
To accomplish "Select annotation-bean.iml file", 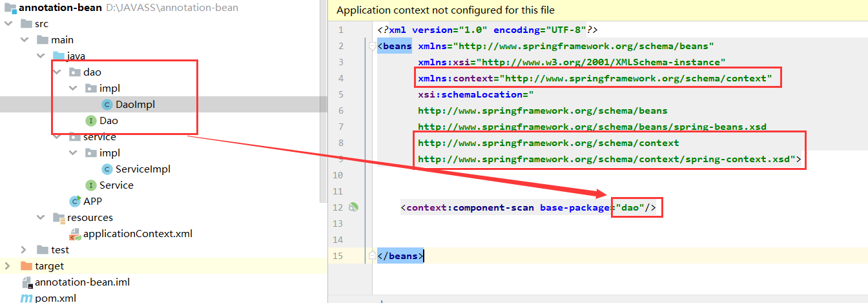I will click(83, 282).
